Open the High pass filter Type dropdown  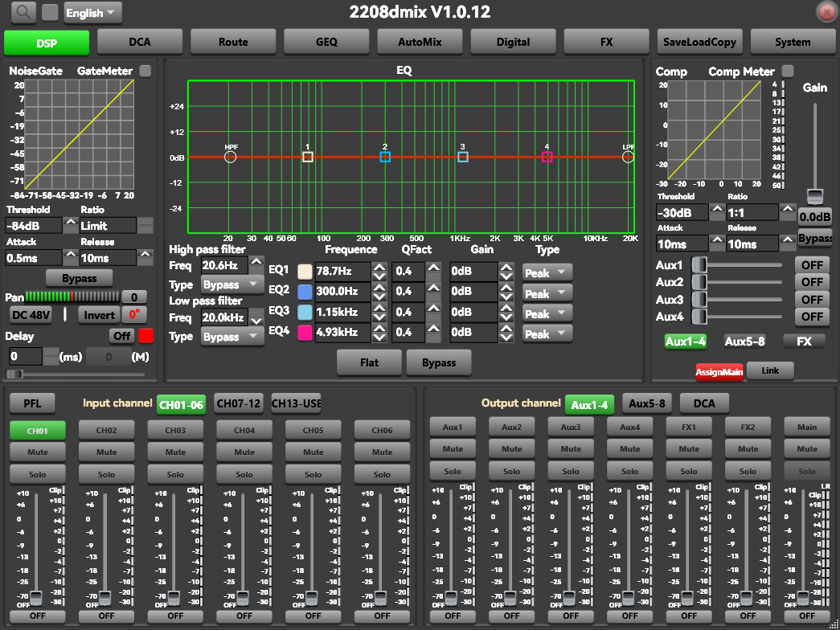click(x=232, y=284)
